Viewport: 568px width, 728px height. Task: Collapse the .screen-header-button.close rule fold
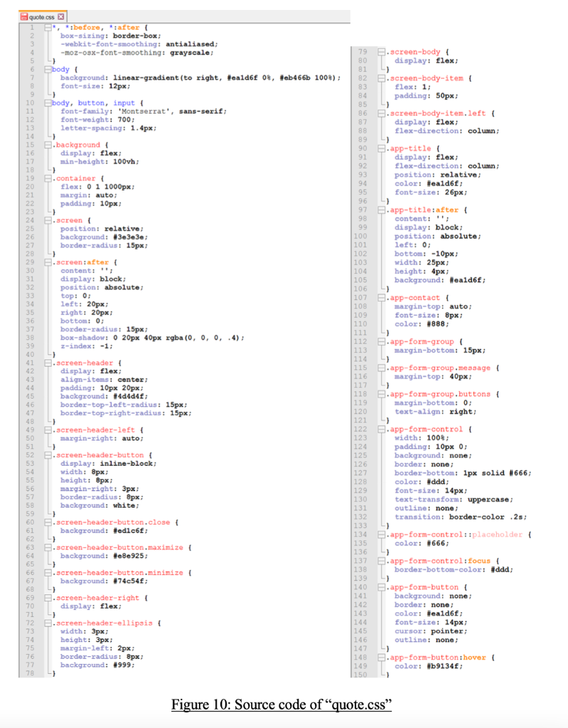pos(48,523)
